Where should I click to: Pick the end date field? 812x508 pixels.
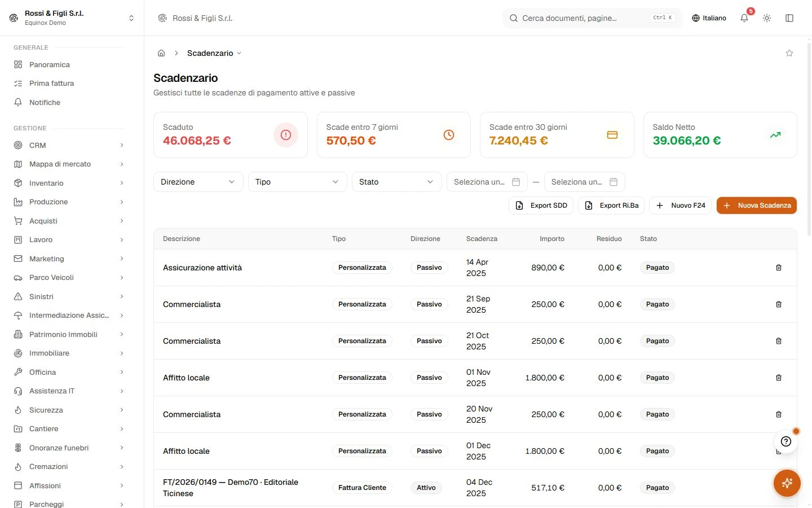click(x=585, y=182)
